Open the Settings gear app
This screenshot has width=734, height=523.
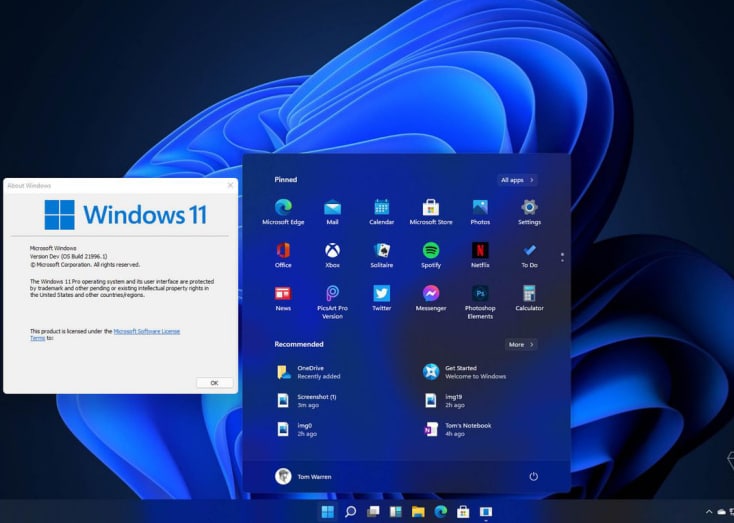tap(529, 212)
